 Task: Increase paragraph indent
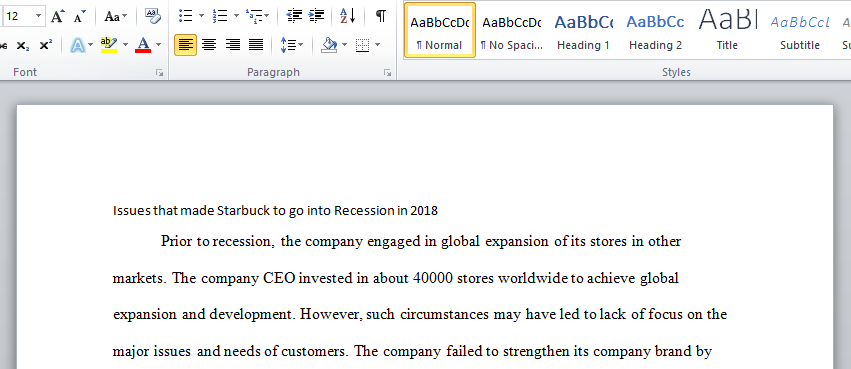[x=316, y=16]
